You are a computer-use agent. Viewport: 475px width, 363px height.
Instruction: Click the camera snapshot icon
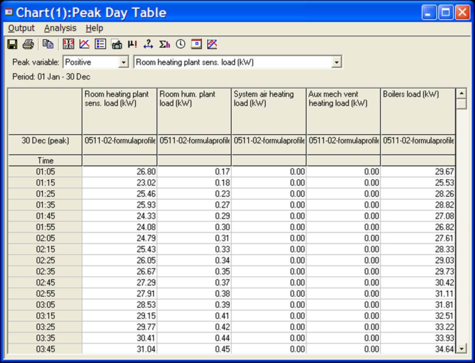point(117,44)
